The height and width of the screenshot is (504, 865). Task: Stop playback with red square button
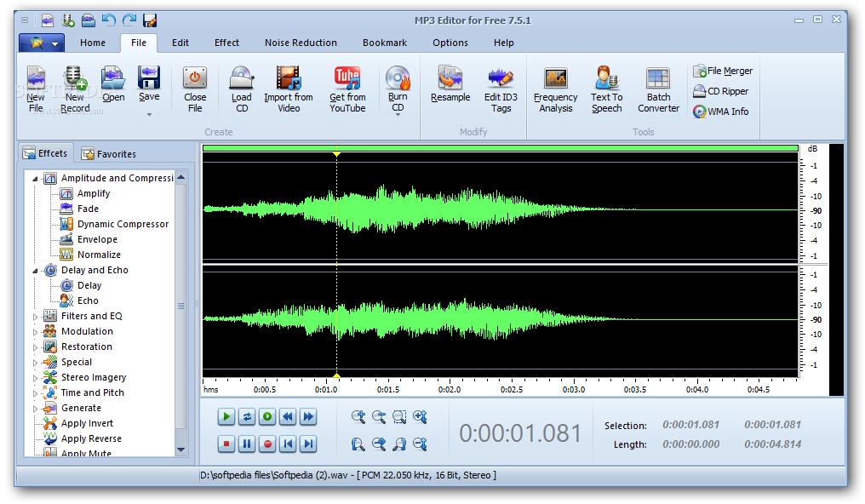[226, 444]
